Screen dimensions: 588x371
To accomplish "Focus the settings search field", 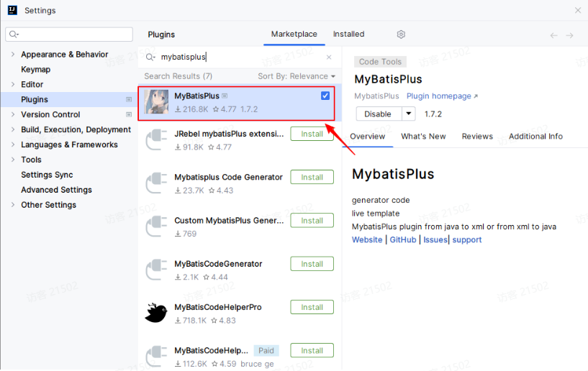I will [x=69, y=35].
